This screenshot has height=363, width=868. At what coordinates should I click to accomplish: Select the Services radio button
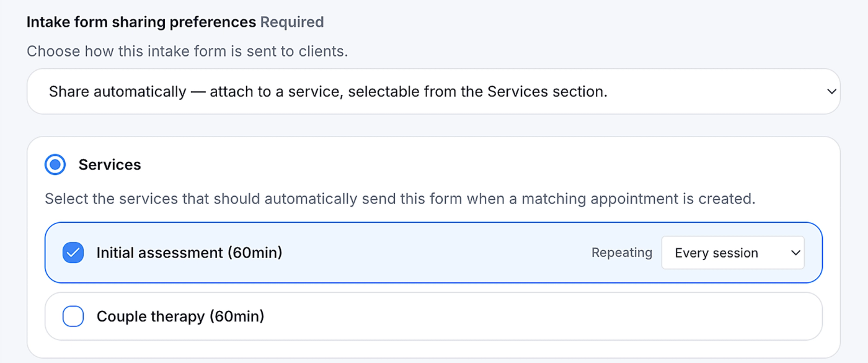coord(56,164)
